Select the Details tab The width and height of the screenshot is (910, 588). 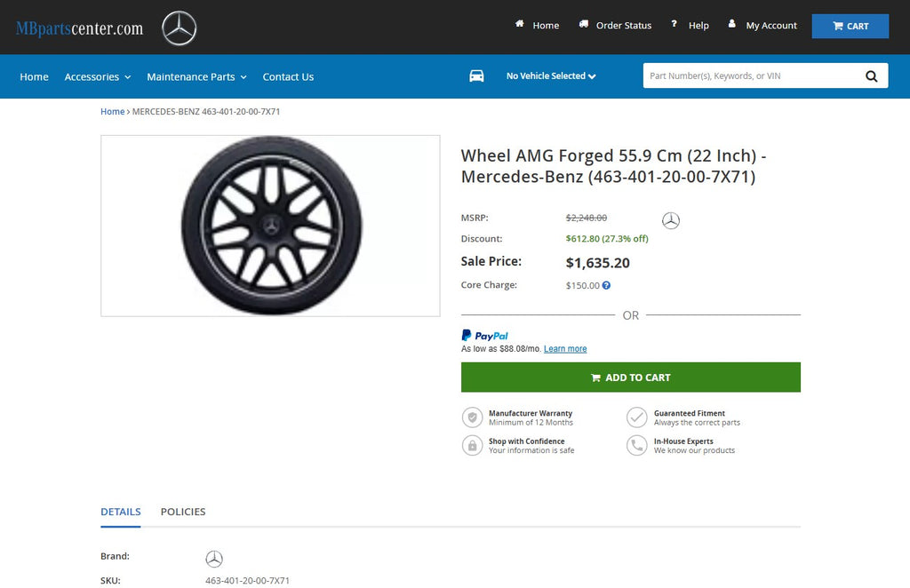[x=120, y=512]
